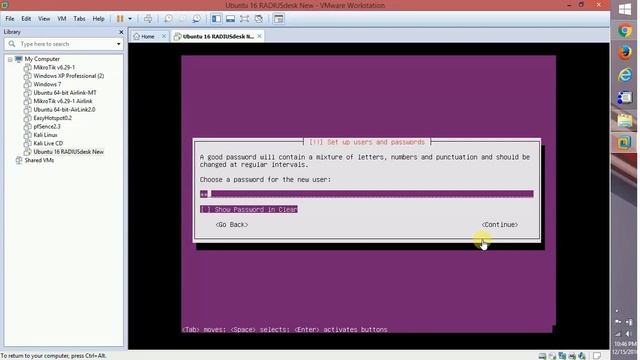Open the Snapshot Manager toolbar icon
The image size is (640, 360).
point(196,19)
